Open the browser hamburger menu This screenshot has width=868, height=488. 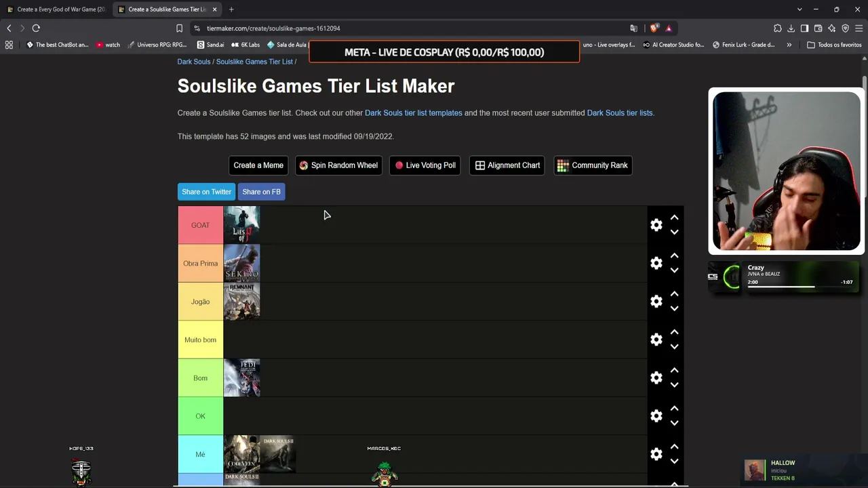859,28
